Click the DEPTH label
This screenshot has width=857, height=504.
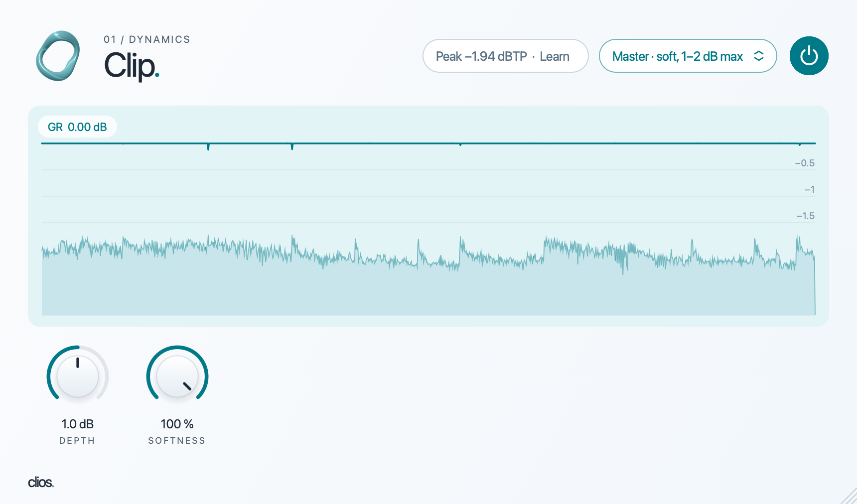pos(77,441)
